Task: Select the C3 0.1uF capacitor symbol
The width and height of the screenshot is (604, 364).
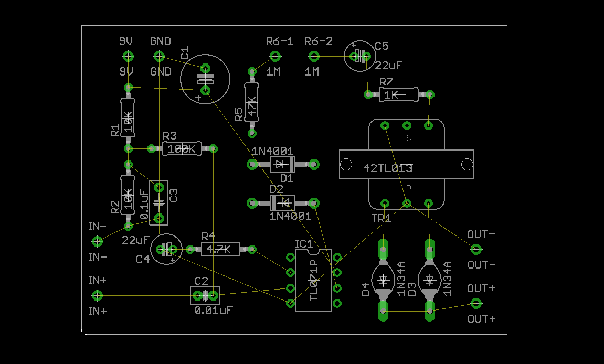Action: point(159,202)
